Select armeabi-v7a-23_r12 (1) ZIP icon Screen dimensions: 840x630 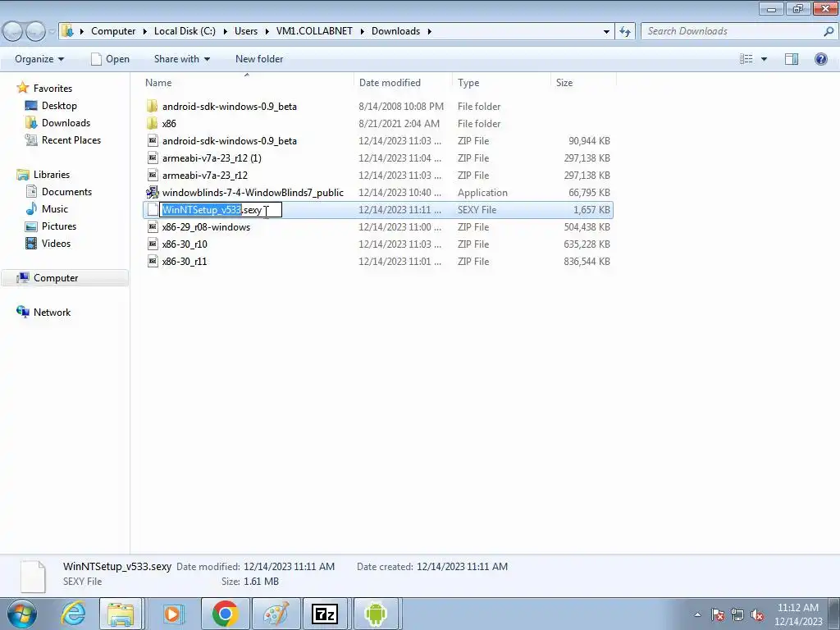152,157
